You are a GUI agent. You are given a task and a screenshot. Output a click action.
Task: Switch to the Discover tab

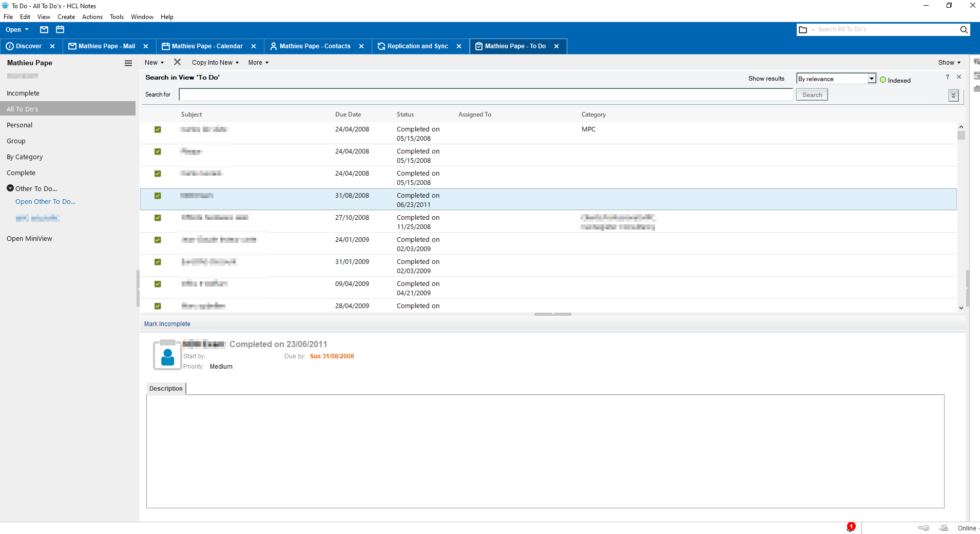(x=28, y=46)
